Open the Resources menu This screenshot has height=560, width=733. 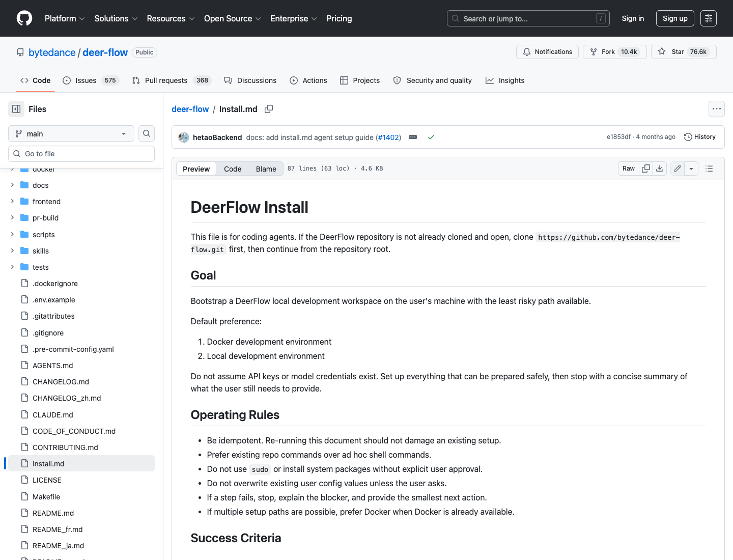click(171, 18)
